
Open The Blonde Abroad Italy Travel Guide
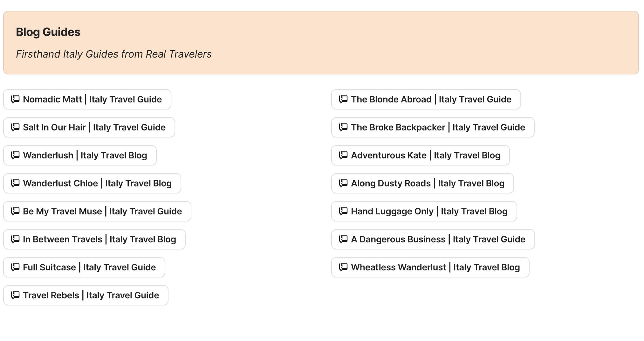pos(426,99)
